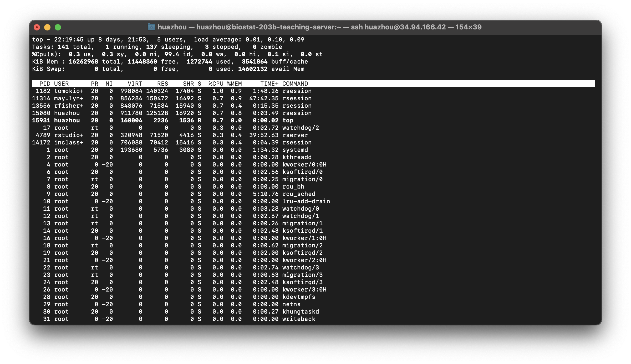Click the COMMAND column header
Viewport: 631px width, 364px height.
click(295, 84)
